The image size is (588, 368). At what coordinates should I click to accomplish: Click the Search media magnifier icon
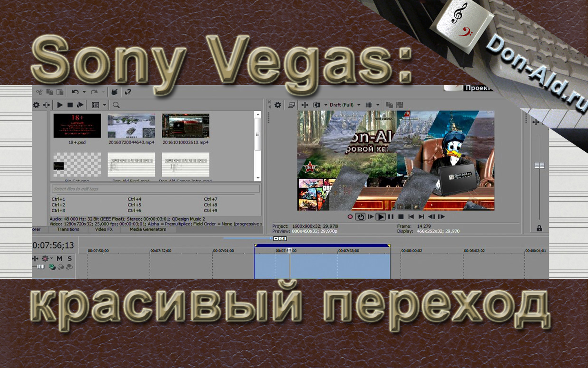point(116,105)
